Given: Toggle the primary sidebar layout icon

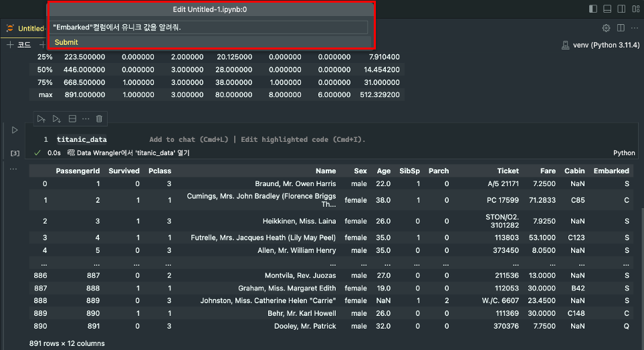Looking at the screenshot, I should [x=593, y=9].
